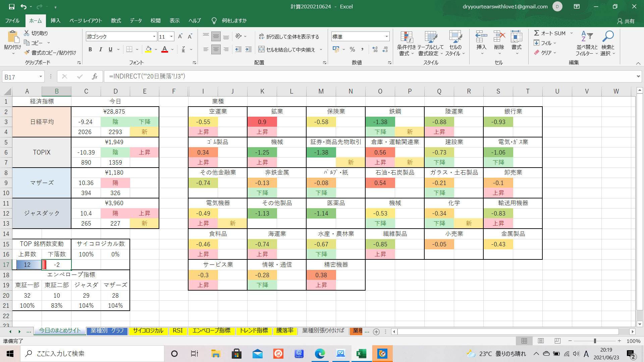Click the Cut button
This screenshot has width=644, height=362.
pos(36,33)
